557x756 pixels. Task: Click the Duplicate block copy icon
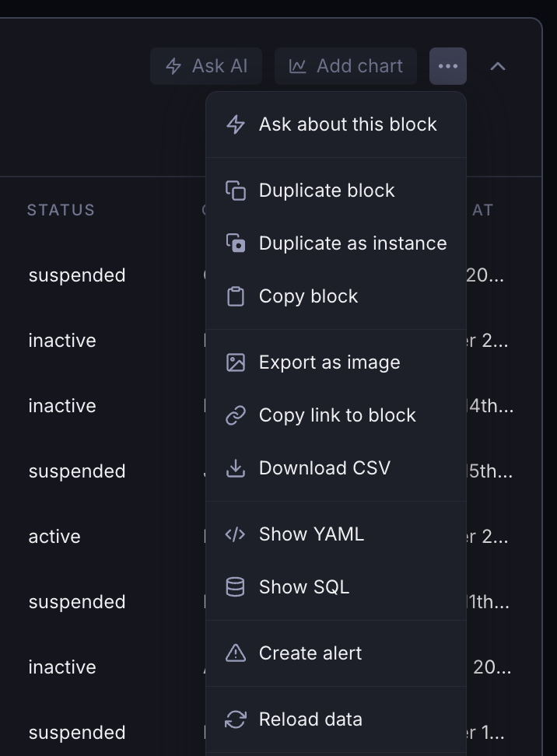(235, 191)
